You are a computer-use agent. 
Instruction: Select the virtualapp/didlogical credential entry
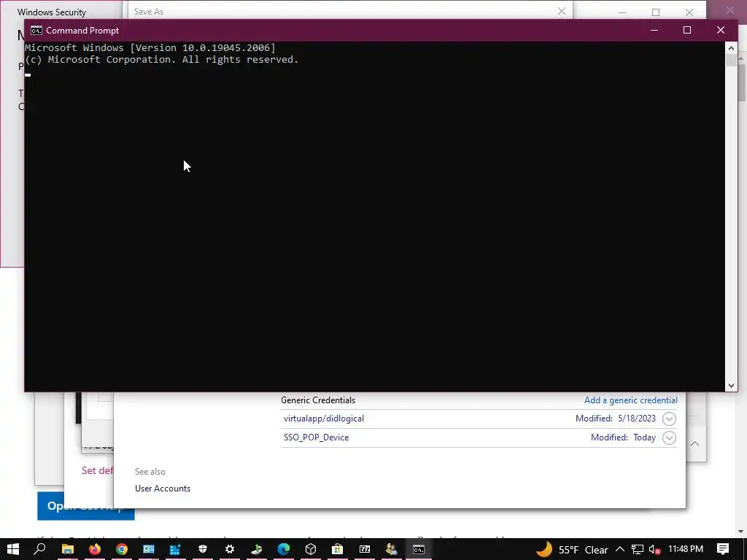coord(323,419)
